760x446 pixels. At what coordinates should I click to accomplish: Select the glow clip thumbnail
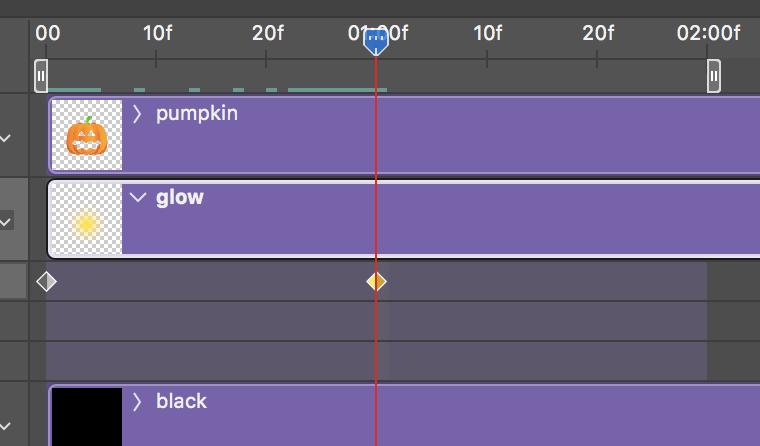coord(87,219)
